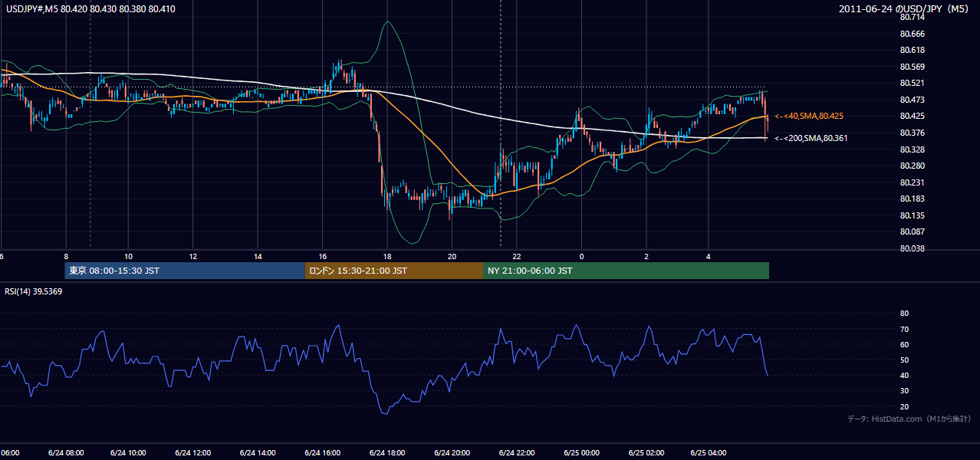Click price axis value 80.569

click(x=912, y=67)
